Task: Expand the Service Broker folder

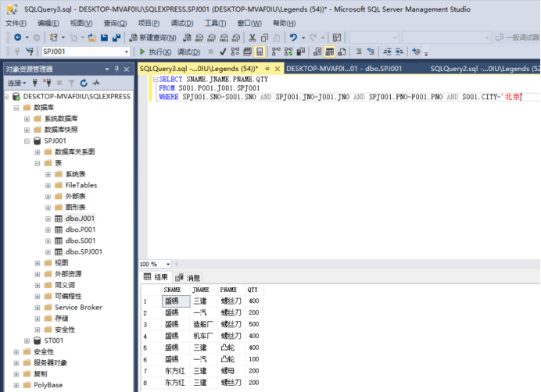Action: 38,308
